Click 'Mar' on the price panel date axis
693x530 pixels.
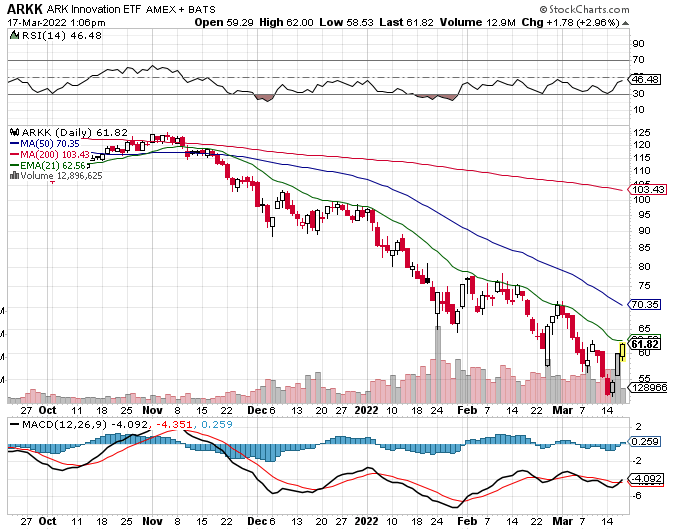(563, 410)
